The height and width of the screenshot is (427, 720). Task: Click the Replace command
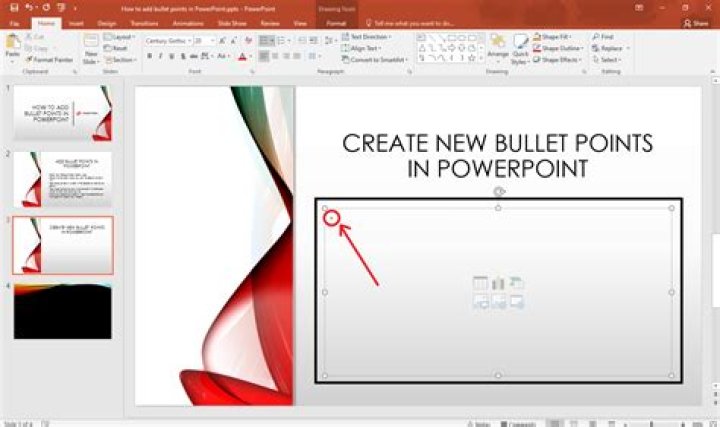click(611, 48)
